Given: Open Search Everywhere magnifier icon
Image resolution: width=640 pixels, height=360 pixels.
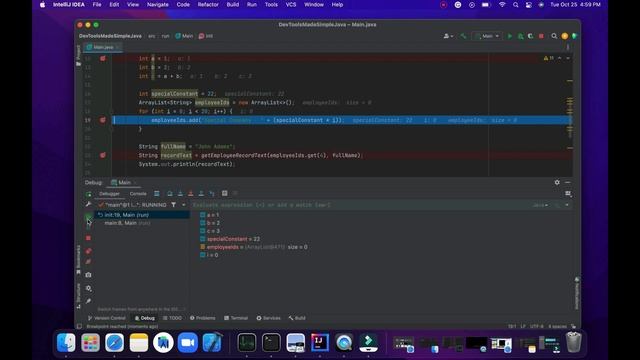Looking at the screenshot, I should click(x=554, y=36).
